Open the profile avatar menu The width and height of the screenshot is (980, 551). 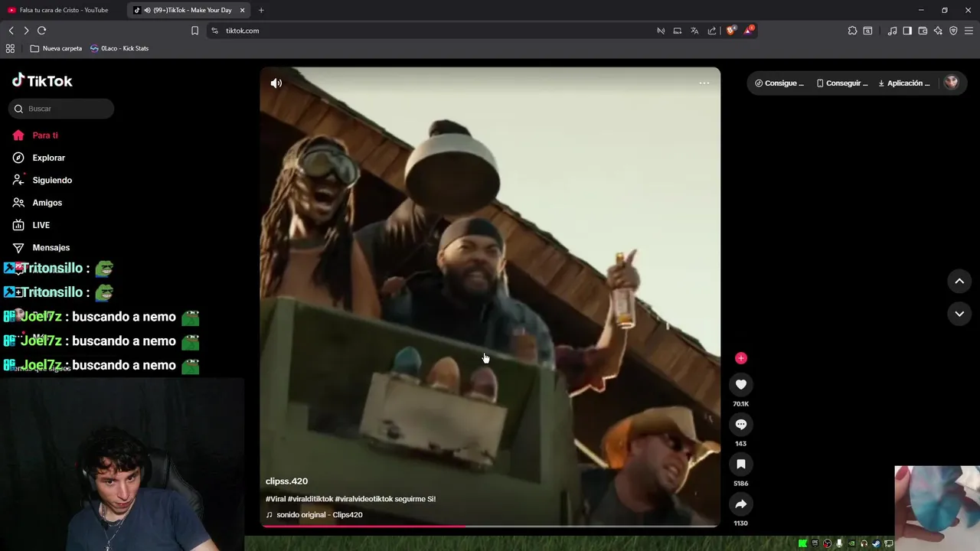coord(951,83)
